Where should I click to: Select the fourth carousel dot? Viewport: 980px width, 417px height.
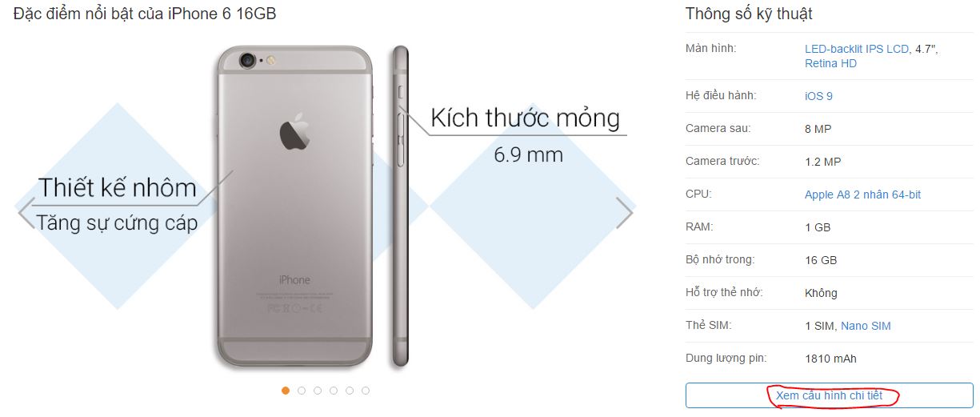click(x=334, y=391)
